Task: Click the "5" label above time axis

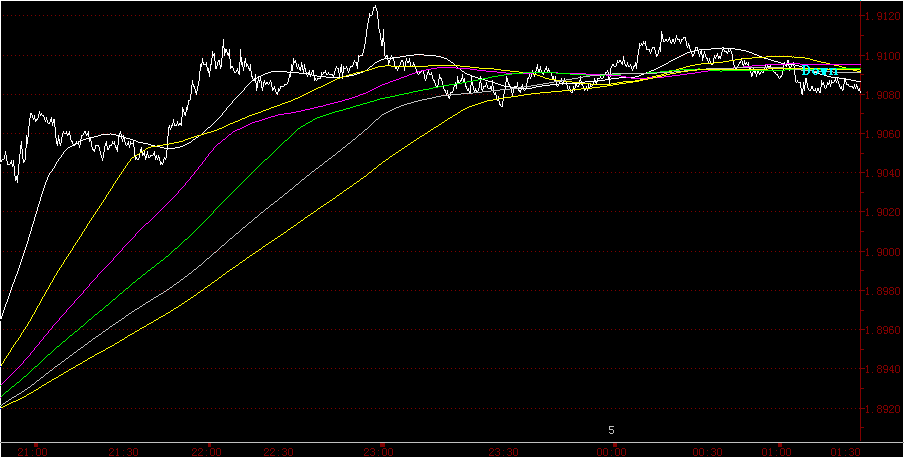Action: pyautogui.click(x=611, y=430)
